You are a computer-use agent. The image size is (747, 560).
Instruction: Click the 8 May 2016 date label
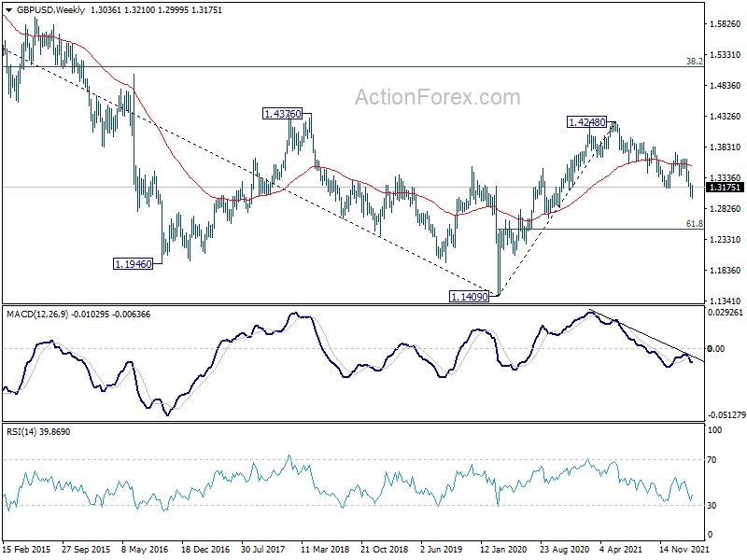pos(145,549)
